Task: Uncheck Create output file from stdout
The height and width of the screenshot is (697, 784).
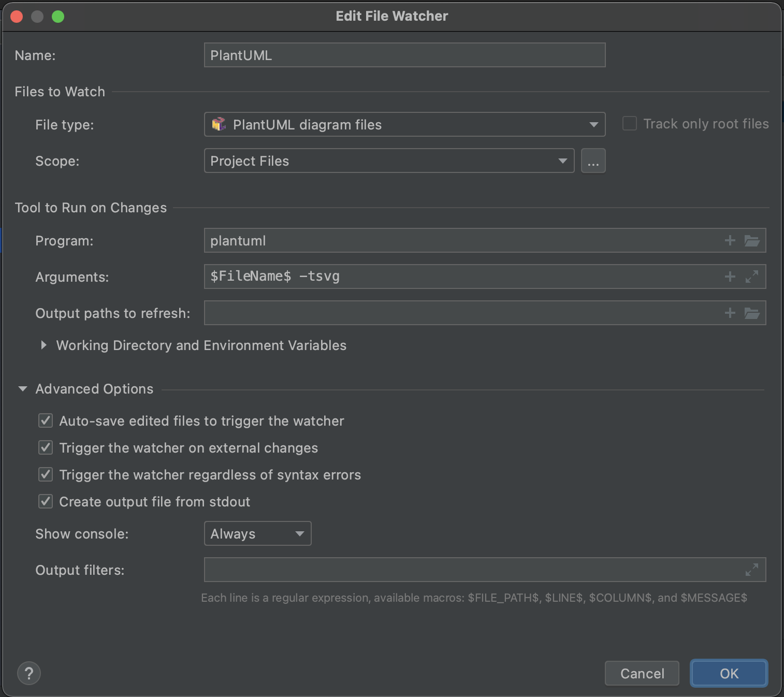Action: point(45,501)
